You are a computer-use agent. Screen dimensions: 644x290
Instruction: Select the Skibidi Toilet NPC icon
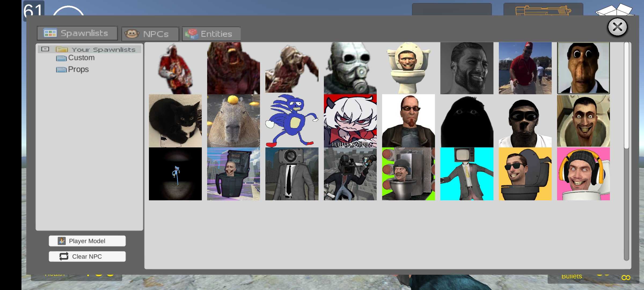pos(408,68)
